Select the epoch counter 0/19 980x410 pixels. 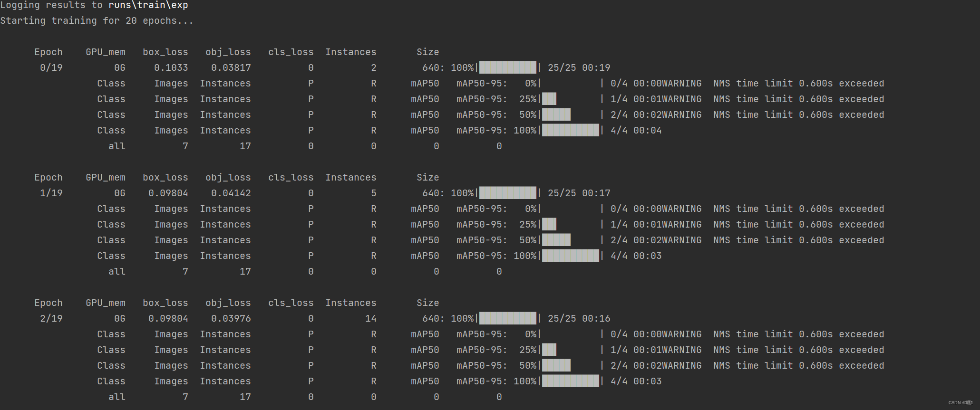click(51, 68)
